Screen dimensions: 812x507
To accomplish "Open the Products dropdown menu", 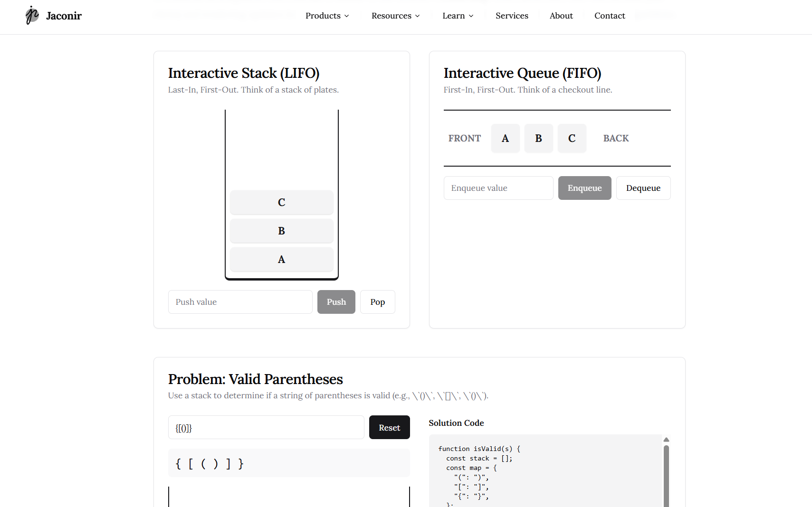I will [x=327, y=16].
